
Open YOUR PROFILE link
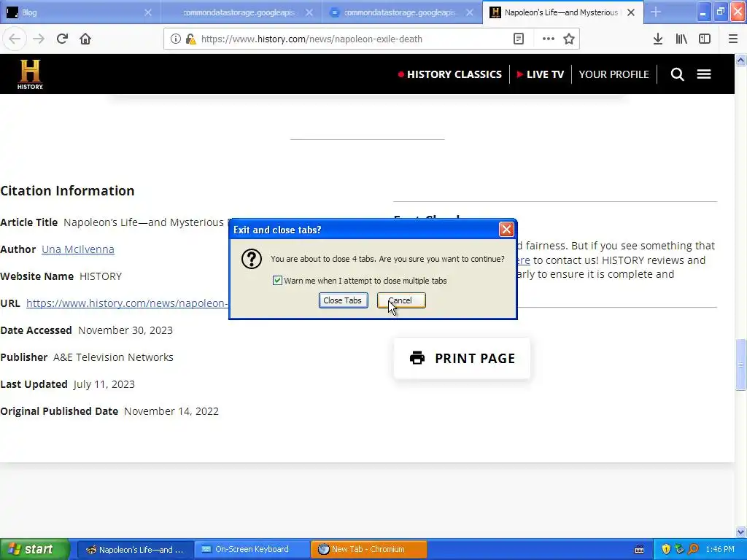pyautogui.click(x=614, y=74)
